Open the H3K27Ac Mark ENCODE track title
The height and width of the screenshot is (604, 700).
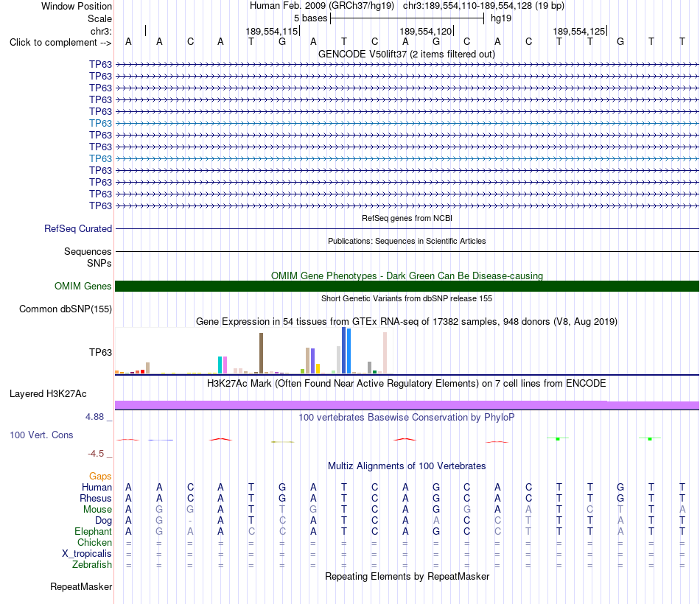pos(406,384)
